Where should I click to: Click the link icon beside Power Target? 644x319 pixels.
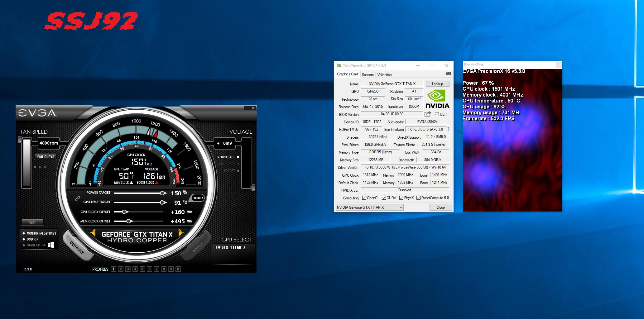(77, 198)
